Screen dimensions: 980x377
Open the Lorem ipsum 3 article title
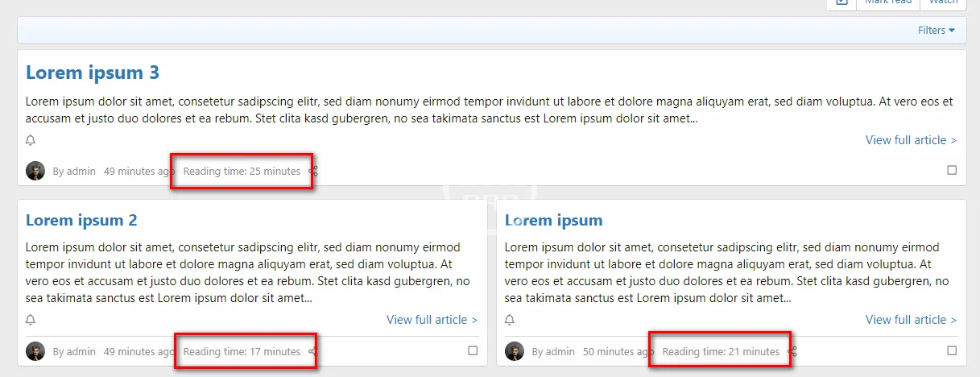[93, 72]
